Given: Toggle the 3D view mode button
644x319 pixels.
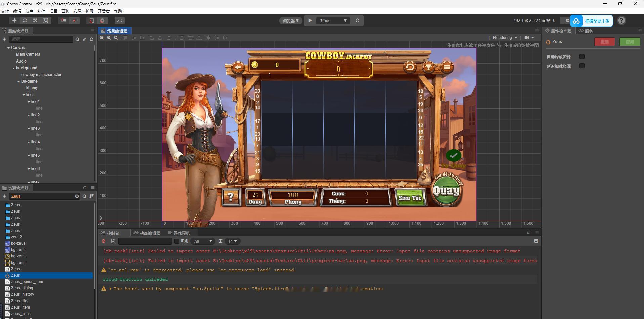Looking at the screenshot, I should (x=119, y=21).
